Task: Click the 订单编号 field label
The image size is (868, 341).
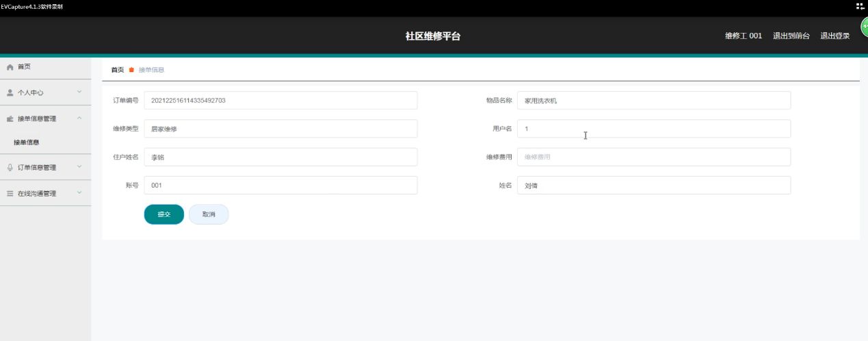Action: [126, 101]
